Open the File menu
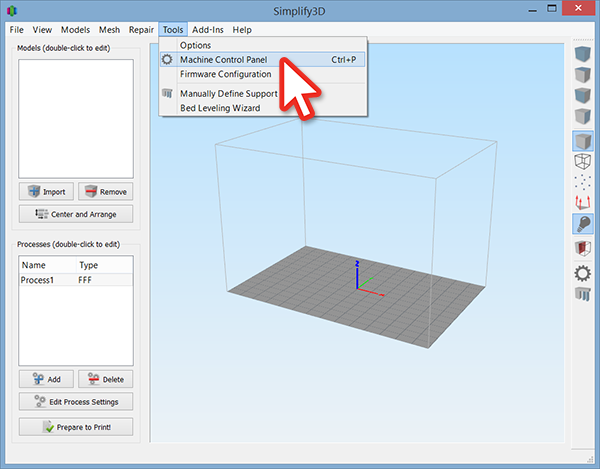 coord(16,29)
